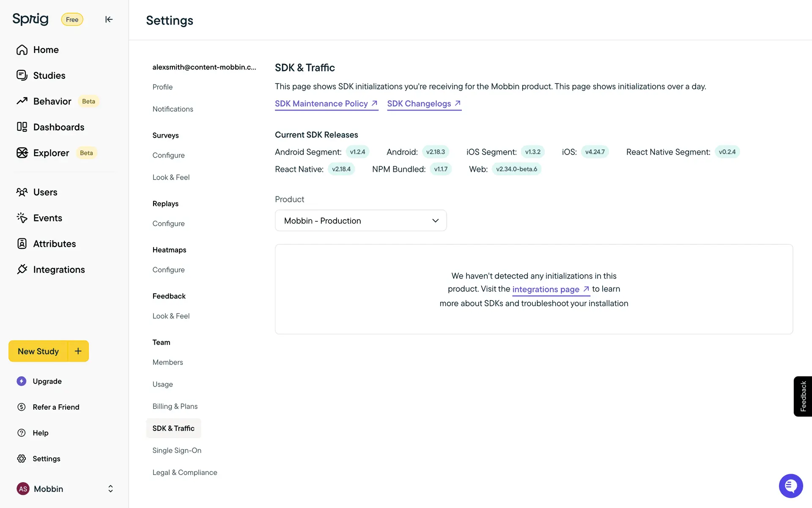Open the chat bubble support widget
812x508 pixels.
(790, 486)
